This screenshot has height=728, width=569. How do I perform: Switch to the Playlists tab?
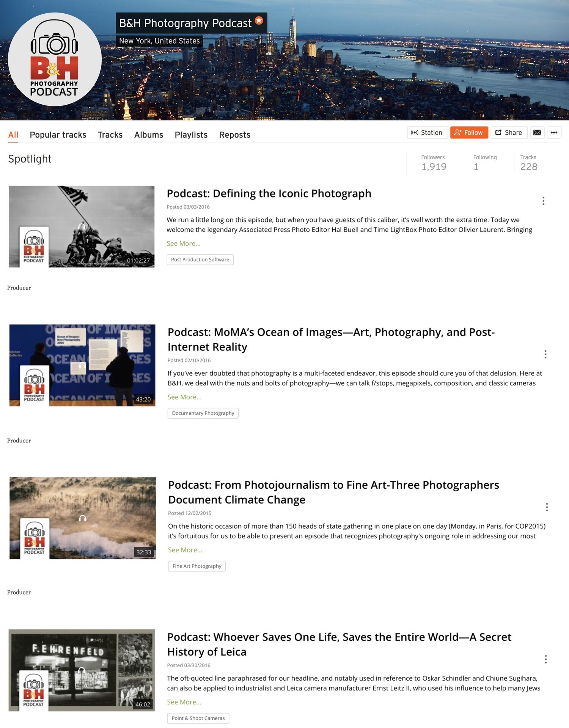click(x=191, y=135)
